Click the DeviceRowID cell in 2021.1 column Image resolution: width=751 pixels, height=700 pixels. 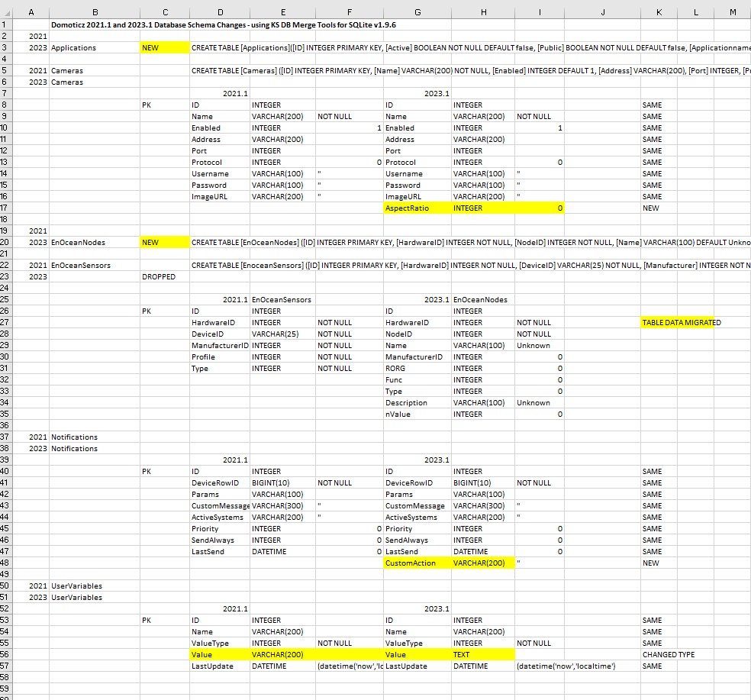[220, 483]
